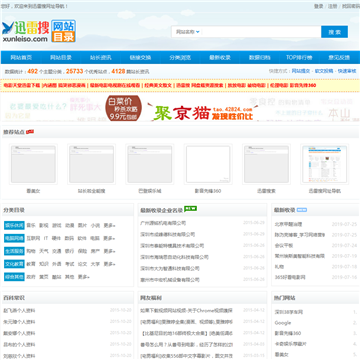This screenshot has width=360, height=360.
Task: Expand 更多 in the 娱乐休闲 category row
Action: [x=109, y=226]
